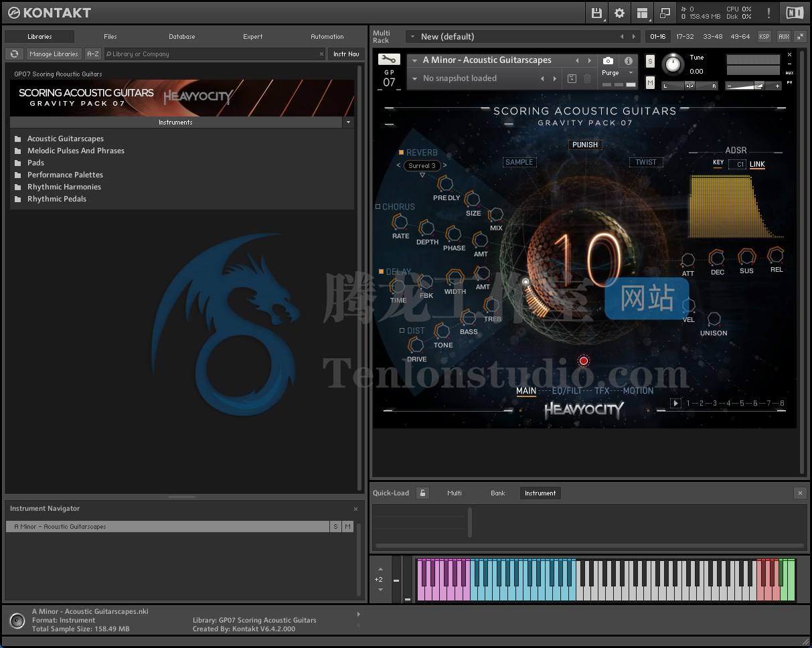Open snapshot view with the camera icon
Screen dimensions: 812x648
[608, 61]
